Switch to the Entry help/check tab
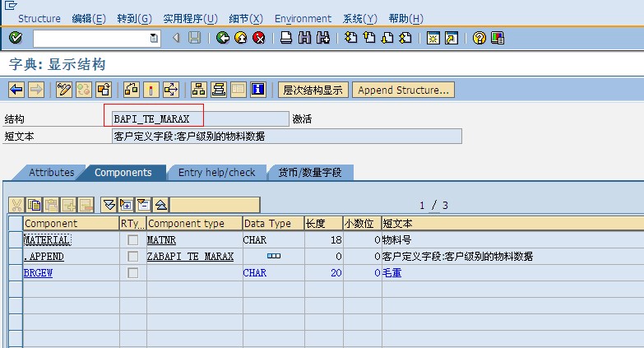 click(216, 173)
